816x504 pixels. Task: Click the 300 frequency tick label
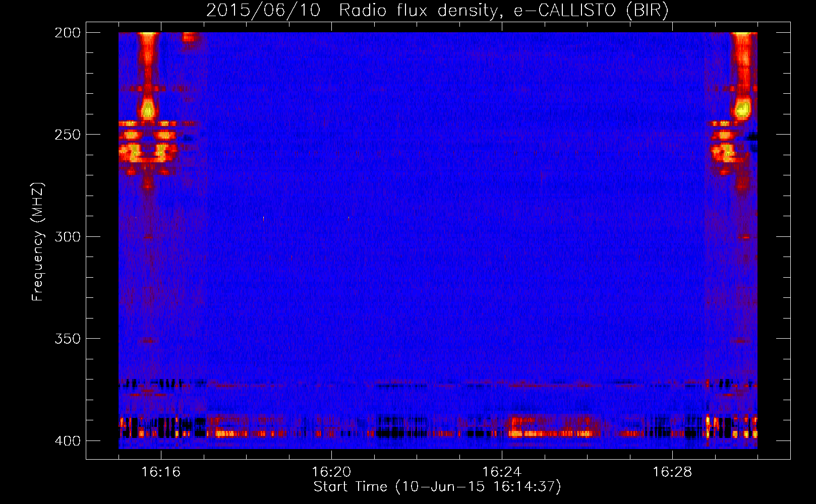point(68,236)
